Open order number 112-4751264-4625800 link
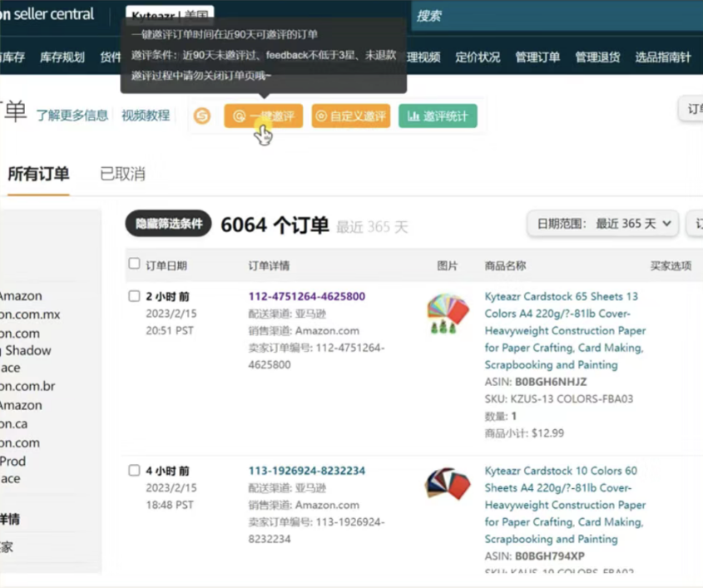 (x=306, y=296)
